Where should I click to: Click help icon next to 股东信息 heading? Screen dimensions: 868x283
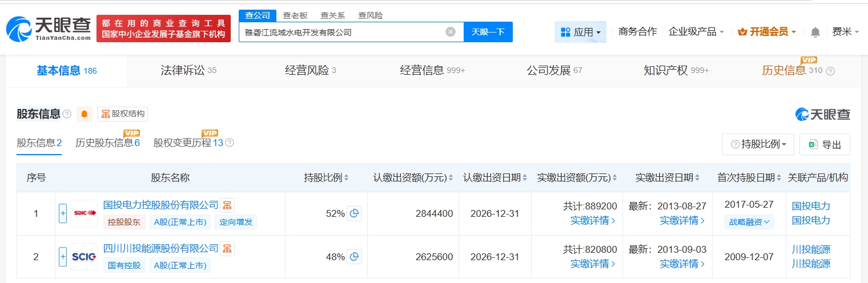coord(67,114)
